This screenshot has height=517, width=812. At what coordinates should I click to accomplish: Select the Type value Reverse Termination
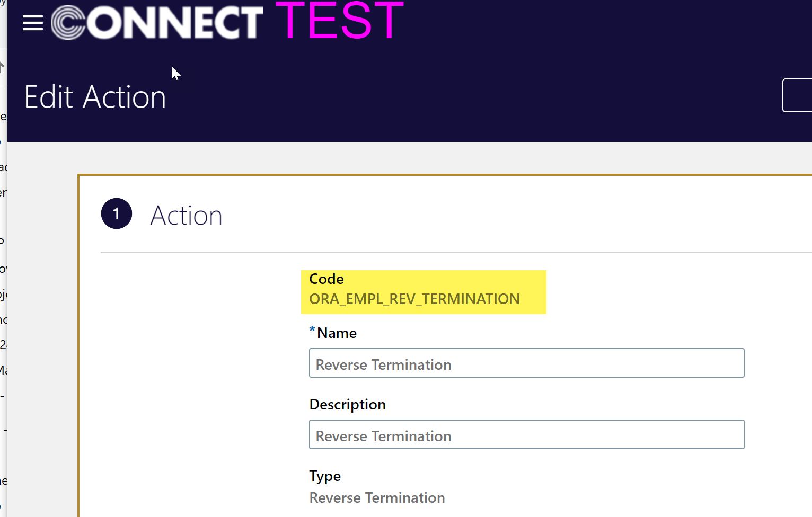coord(377,497)
